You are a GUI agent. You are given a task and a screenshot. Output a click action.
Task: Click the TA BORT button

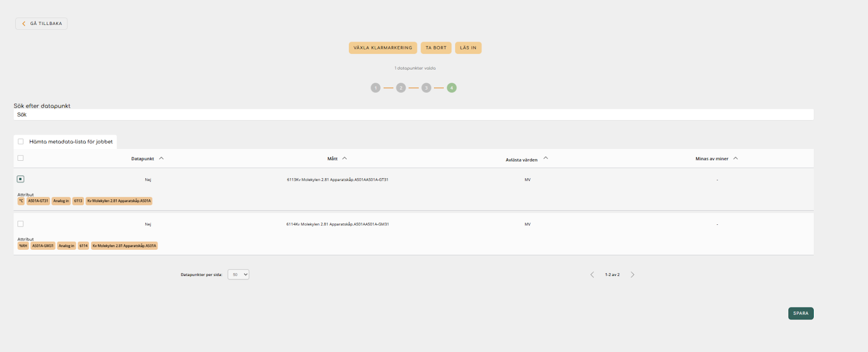coord(436,48)
